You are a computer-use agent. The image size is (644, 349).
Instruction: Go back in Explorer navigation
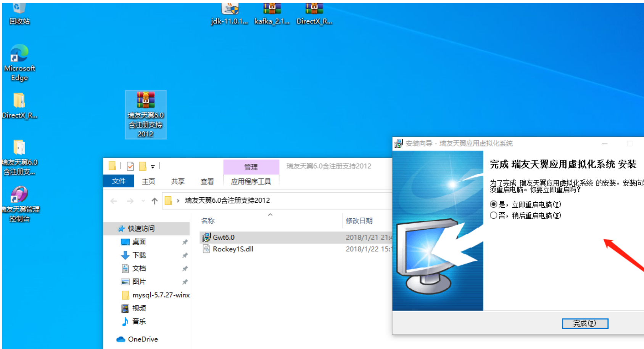pyautogui.click(x=114, y=201)
